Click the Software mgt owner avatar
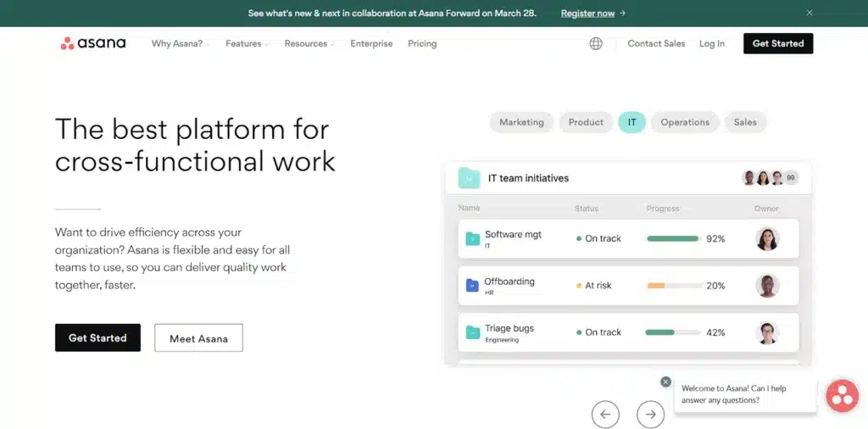868x429 pixels. [x=767, y=238]
